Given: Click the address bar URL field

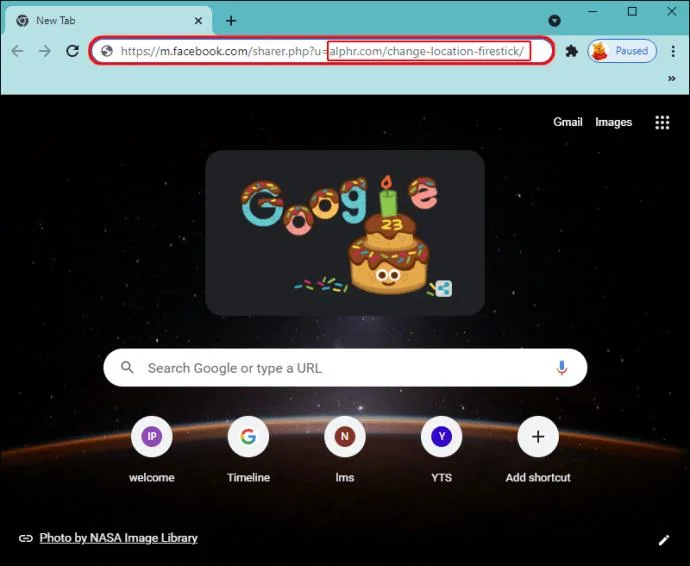Looking at the screenshot, I should (321, 51).
